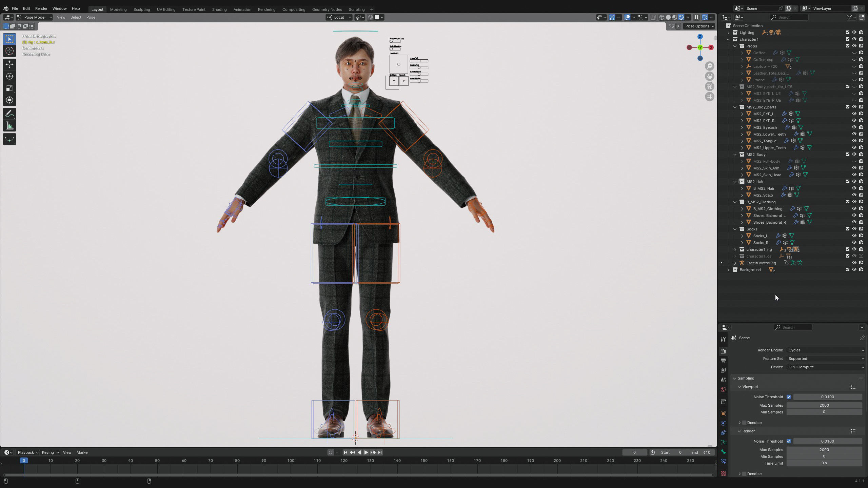Hide Socks_L with its eye icon
Viewport: 868px width, 488px height.
click(x=854, y=236)
